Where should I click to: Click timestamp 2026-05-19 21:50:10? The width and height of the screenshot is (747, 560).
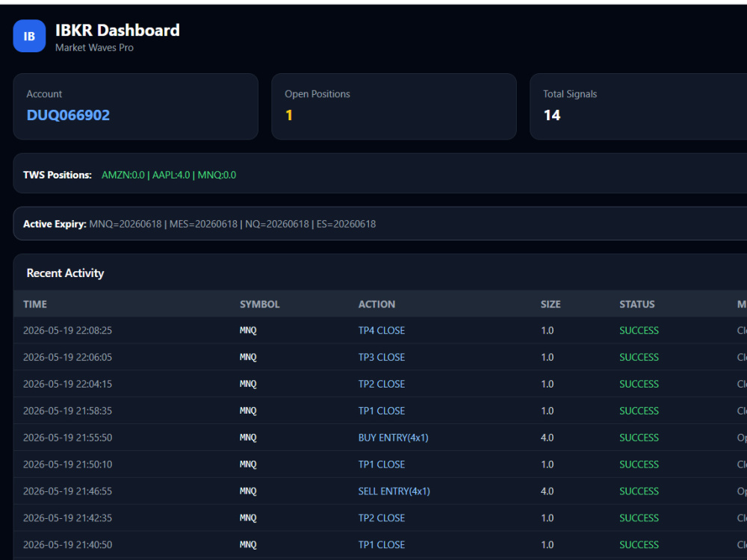[68, 464]
